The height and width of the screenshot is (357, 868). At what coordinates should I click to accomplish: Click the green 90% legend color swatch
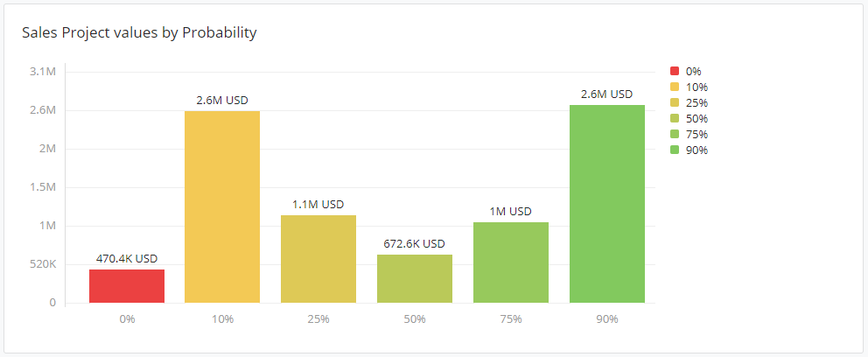pyautogui.click(x=674, y=150)
